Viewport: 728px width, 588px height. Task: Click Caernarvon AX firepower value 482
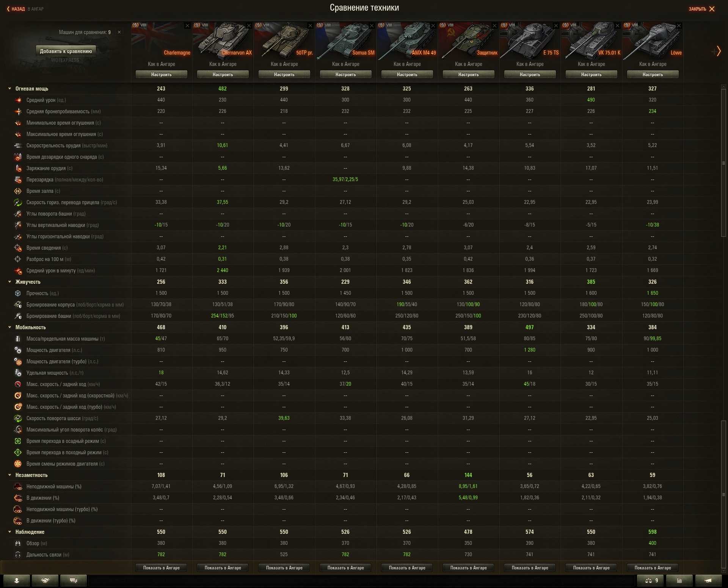[x=223, y=89]
